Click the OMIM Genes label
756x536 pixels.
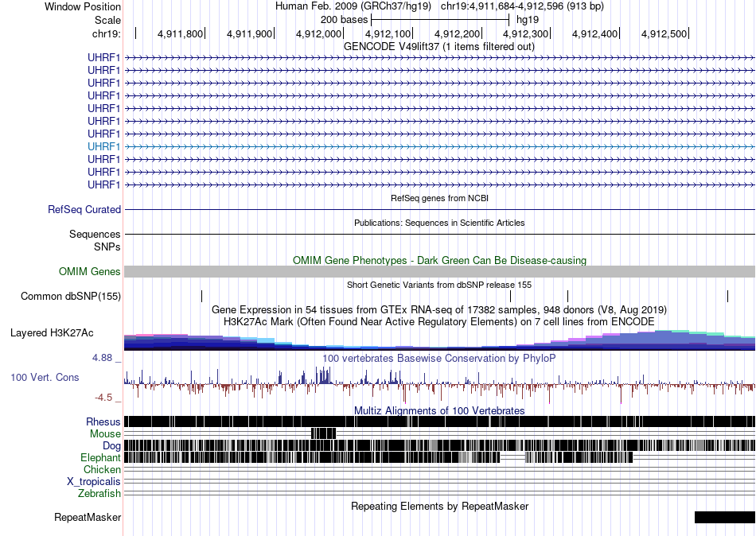90,272
